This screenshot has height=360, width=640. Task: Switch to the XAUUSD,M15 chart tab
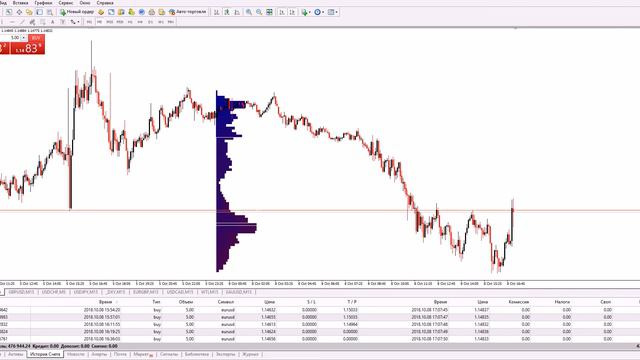tap(239, 292)
